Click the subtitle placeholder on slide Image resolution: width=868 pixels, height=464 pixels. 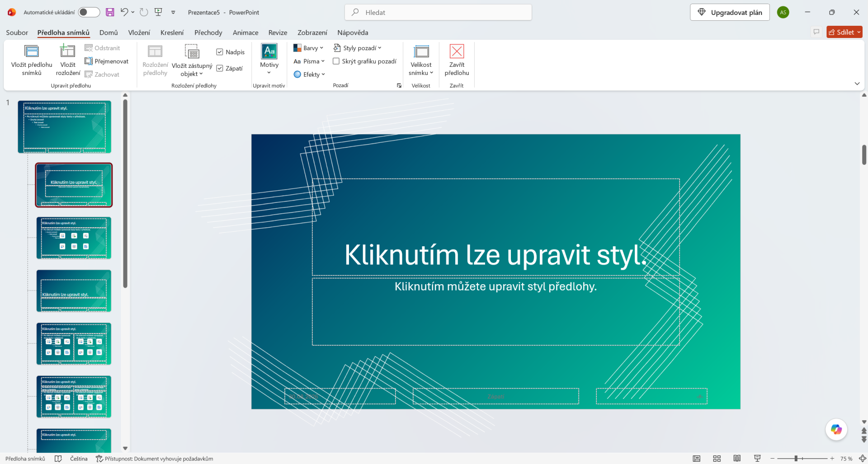[495, 312]
